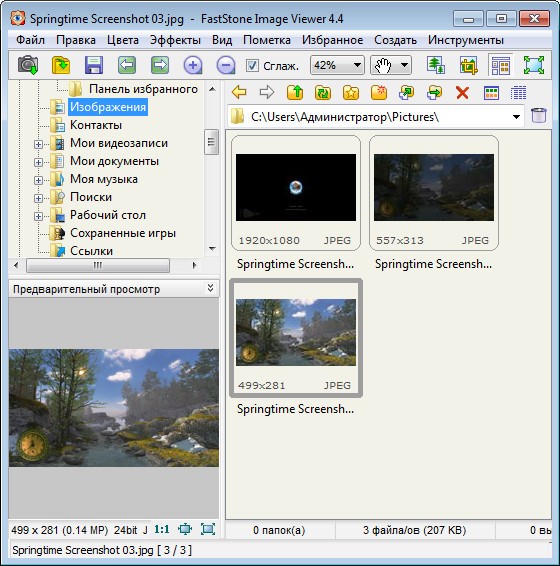Open the recycle bin icon beside the path
The width and height of the screenshot is (560, 566).
[x=539, y=116]
